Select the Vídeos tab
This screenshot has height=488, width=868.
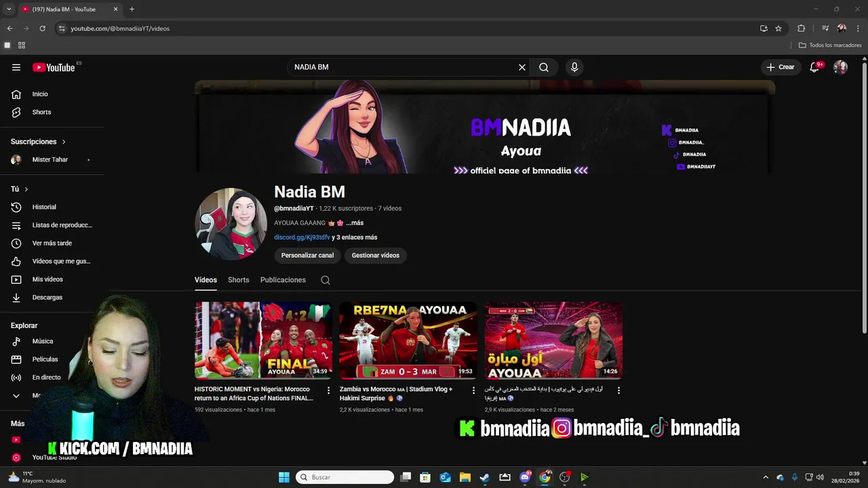[205, 280]
